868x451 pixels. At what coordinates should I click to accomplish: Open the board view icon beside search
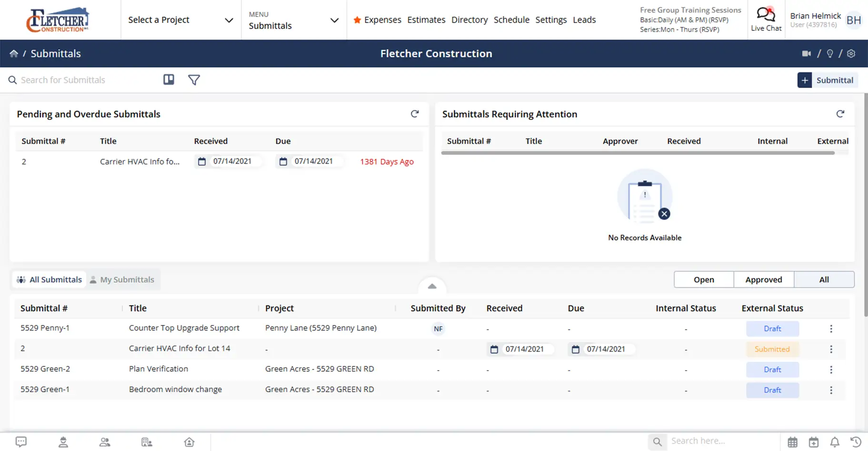169,80
